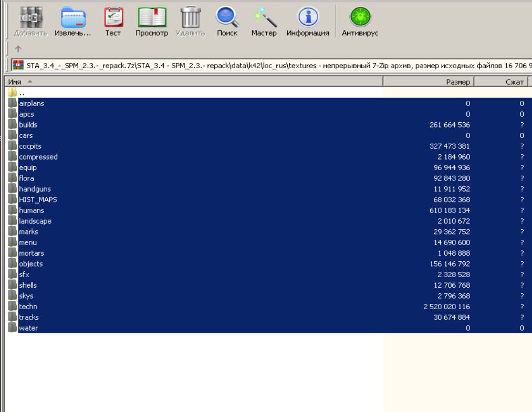Image resolution: width=532 pixels, height=412 pixels.
Task: Click size value 327 473 381
Action: coord(450,146)
